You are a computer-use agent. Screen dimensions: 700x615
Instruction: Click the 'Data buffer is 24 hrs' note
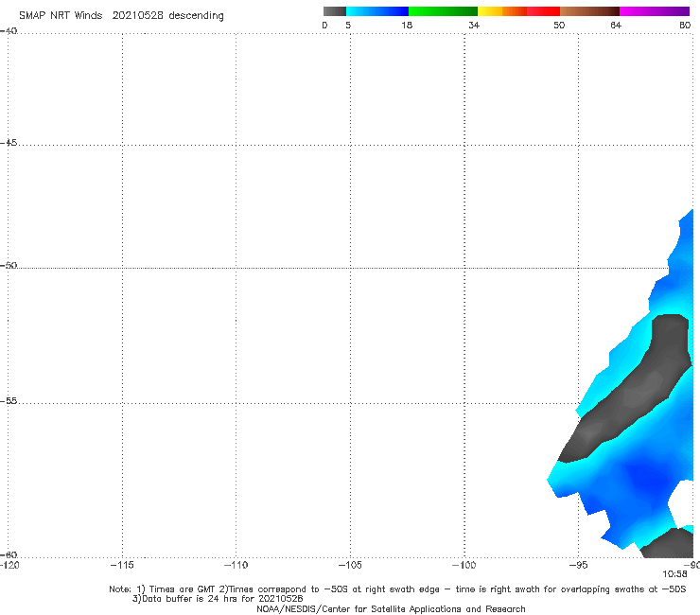pyautogui.click(x=218, y=599)
